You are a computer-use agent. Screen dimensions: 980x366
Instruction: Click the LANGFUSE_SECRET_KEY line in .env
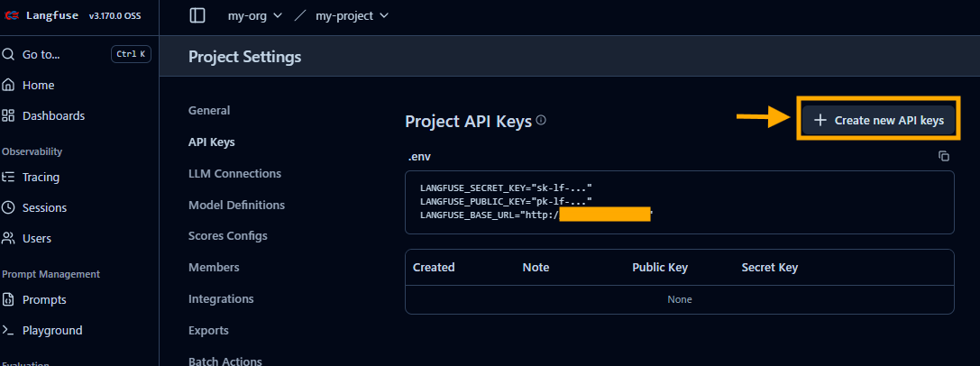[506, 188]
